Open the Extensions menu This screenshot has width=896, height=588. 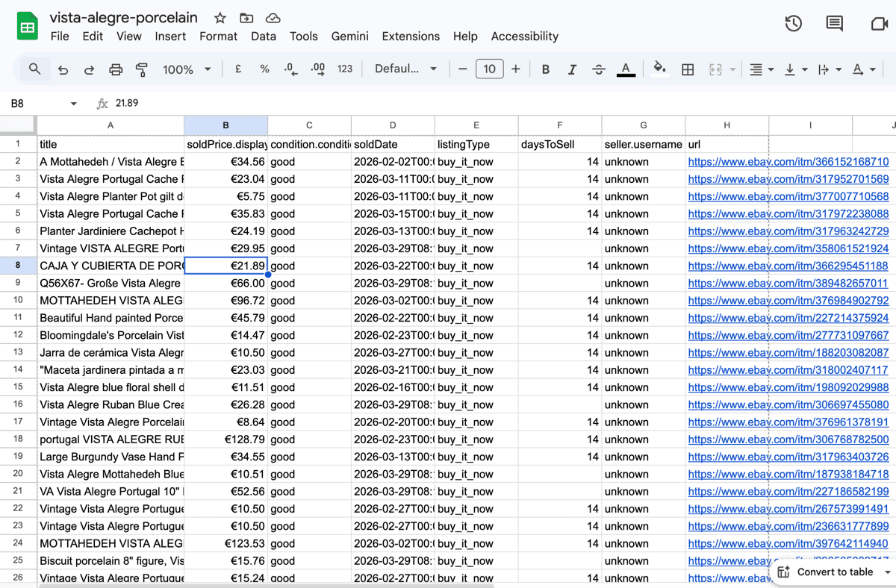411,36
